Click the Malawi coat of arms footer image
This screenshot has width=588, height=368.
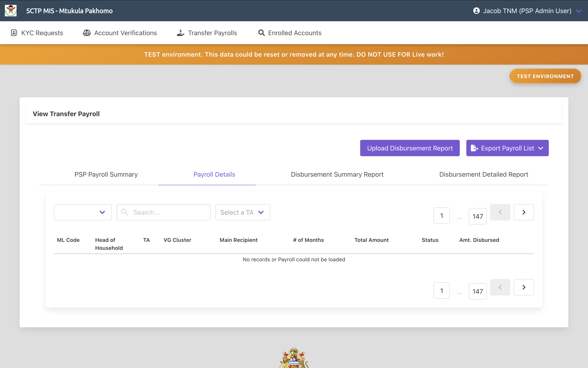tap(294, 358)
